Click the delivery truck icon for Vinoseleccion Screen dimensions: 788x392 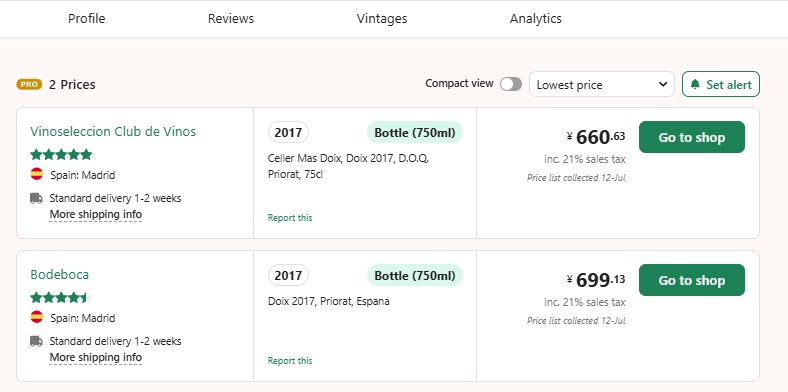pos(36,198)
